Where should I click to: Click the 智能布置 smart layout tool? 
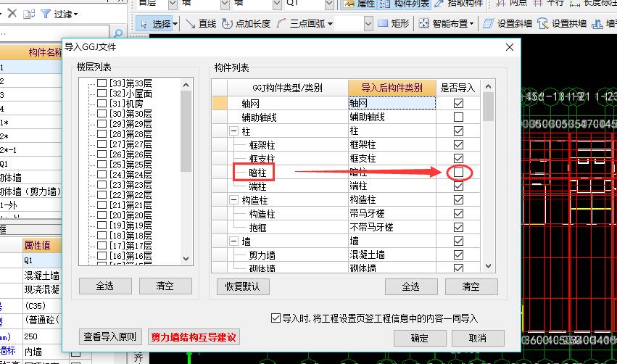click(443, 24)
